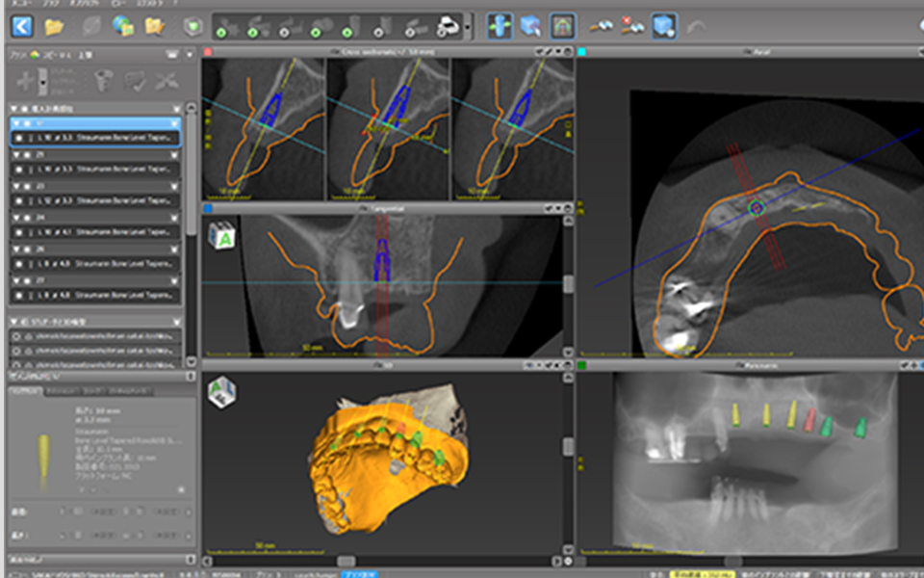Click the globe with folder icon
The image size is (924, 578).
[x=123, y=26]
